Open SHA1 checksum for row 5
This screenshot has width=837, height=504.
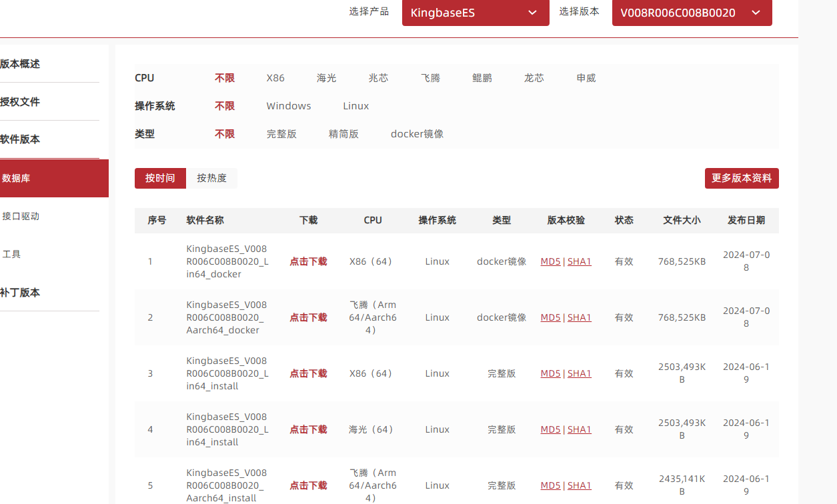[x=580, y=485]
